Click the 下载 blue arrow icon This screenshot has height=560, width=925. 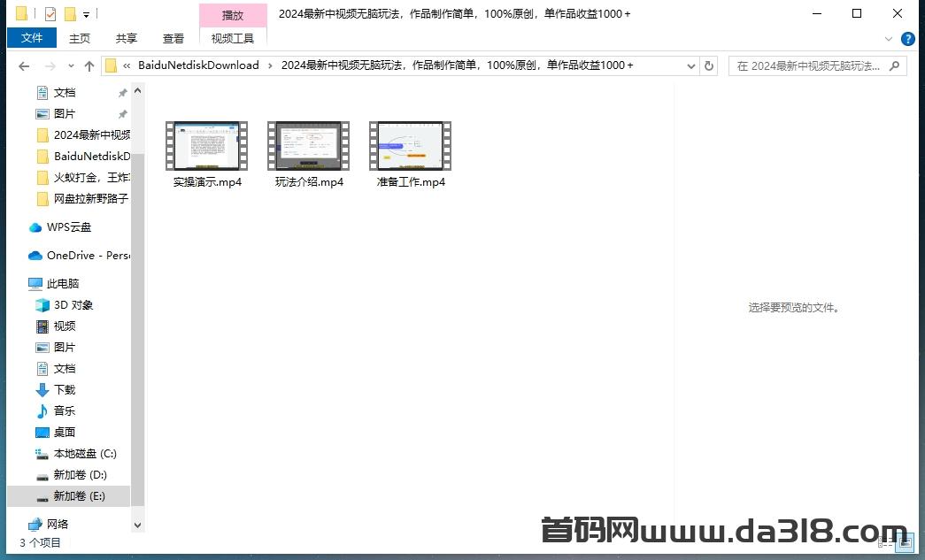pos(42,390)
